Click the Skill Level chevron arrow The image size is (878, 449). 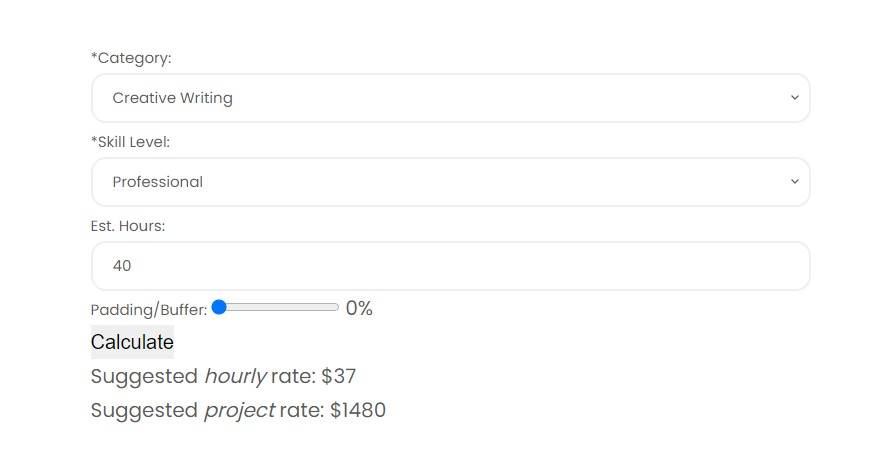tap(794, 182)
